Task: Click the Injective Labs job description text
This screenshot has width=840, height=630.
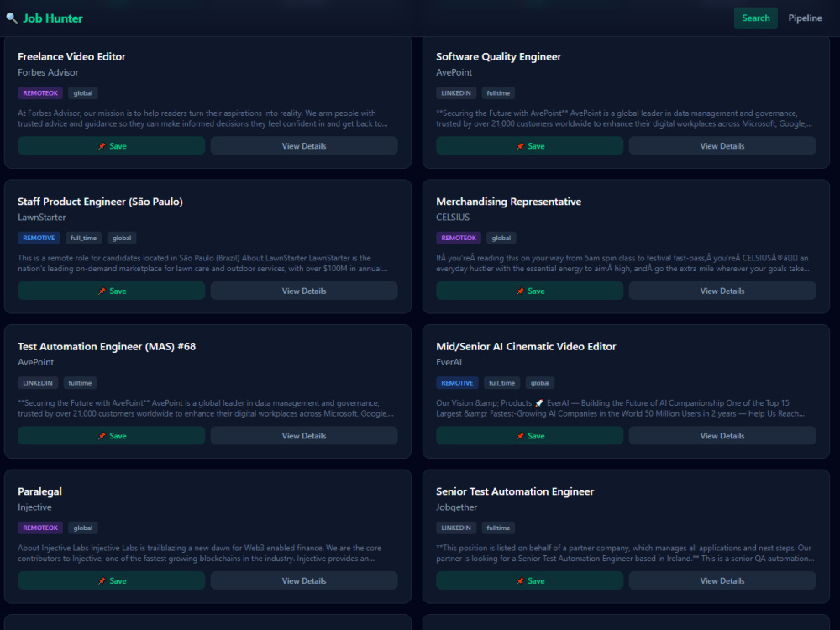Action: 199,554
